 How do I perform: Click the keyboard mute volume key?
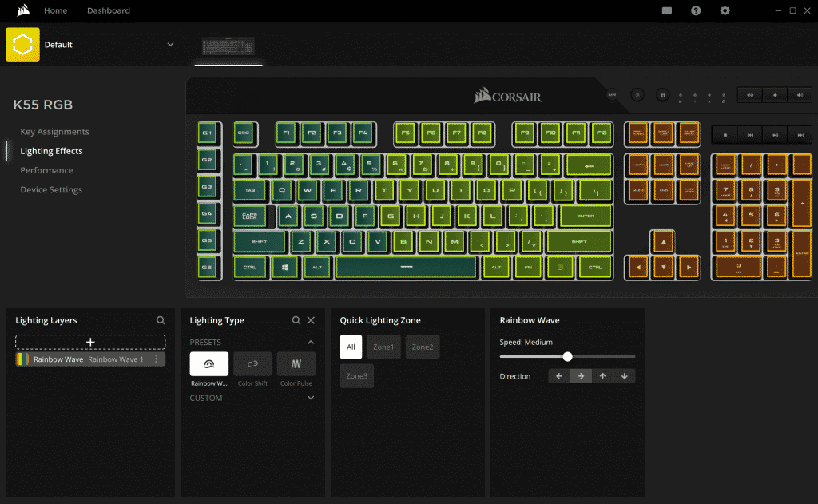[x=749, y=95]
